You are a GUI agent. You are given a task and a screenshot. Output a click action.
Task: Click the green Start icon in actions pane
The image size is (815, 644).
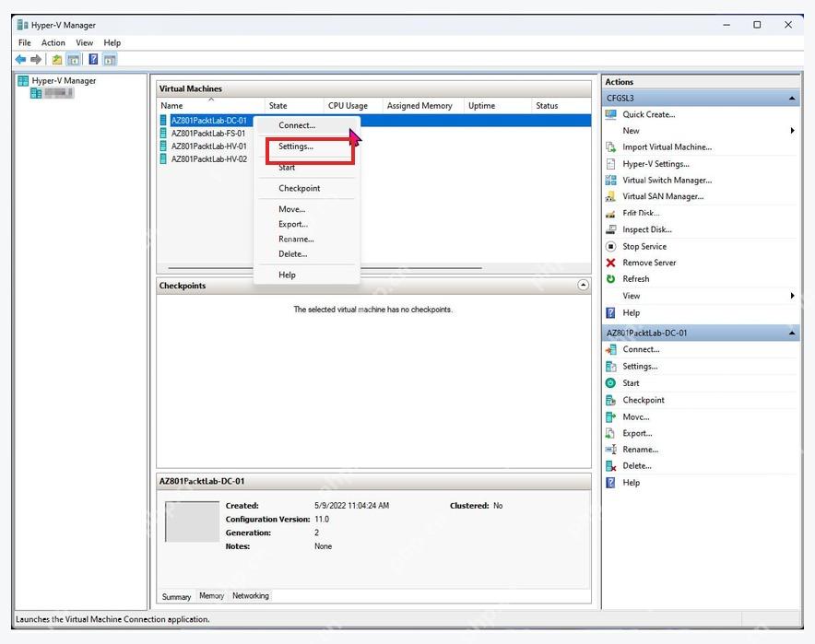tap(610, 382)
